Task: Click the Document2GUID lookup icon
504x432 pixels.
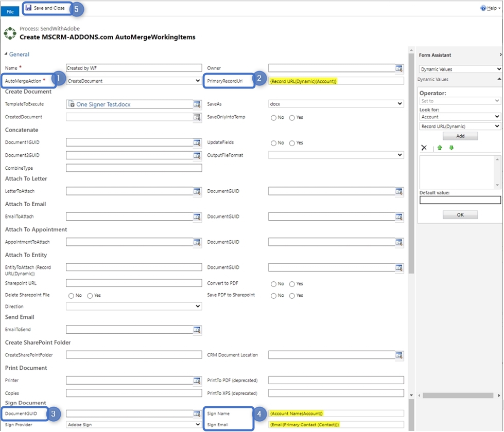Action: (x=197, y=155)
